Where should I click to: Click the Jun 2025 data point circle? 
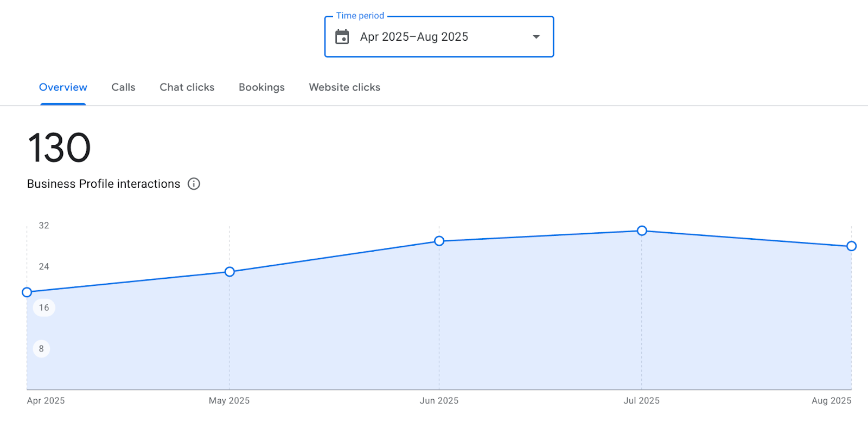point(439,241)
